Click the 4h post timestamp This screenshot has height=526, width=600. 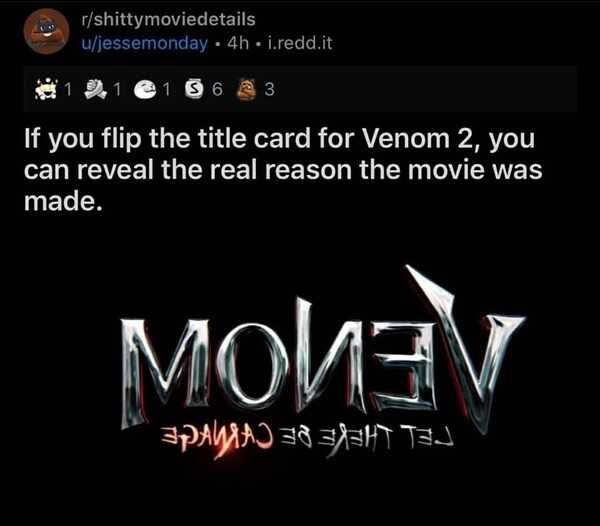238,43
